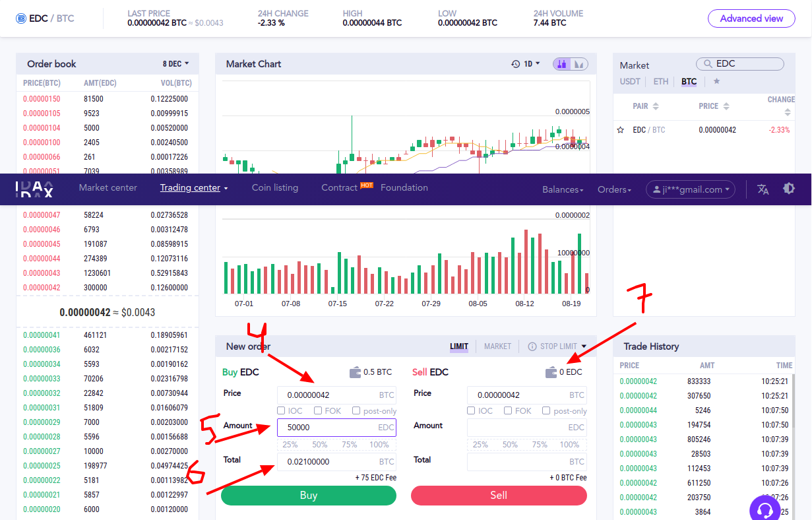812x520 pixels.
Task: Star the EDC / BTC pair row
Action: point(620,130)
